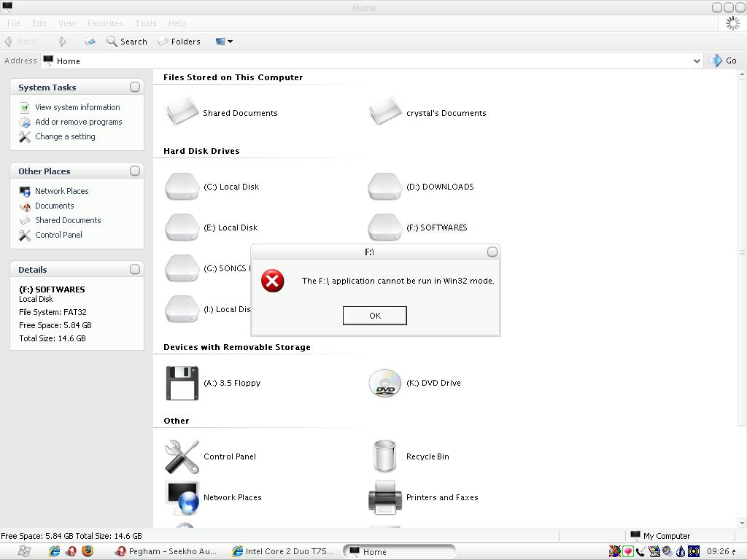Click the Address bar input field
Viewport: 747px width, 560px height.
point(365,61)
